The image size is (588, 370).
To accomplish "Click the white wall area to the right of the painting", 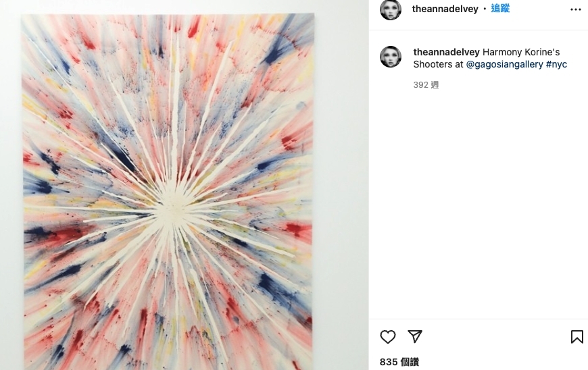I will point(341,187).
